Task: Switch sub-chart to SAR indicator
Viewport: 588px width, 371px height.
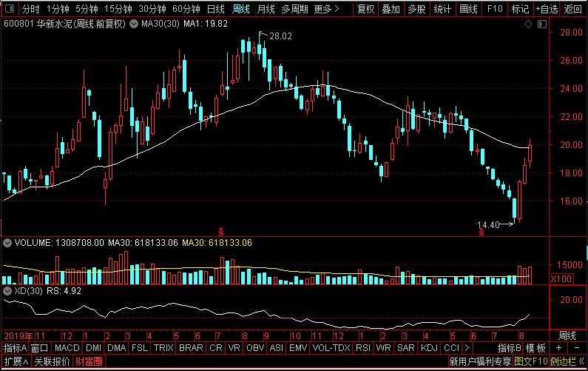Action: coord(406,348)
